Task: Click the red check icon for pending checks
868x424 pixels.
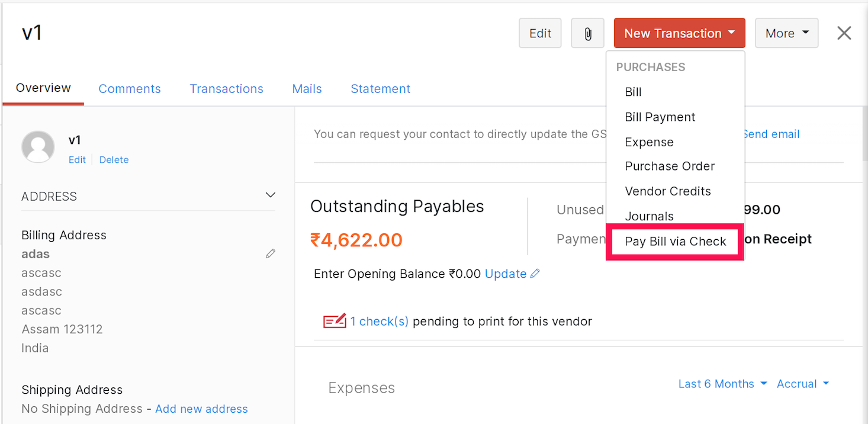Action: (335, 322)
